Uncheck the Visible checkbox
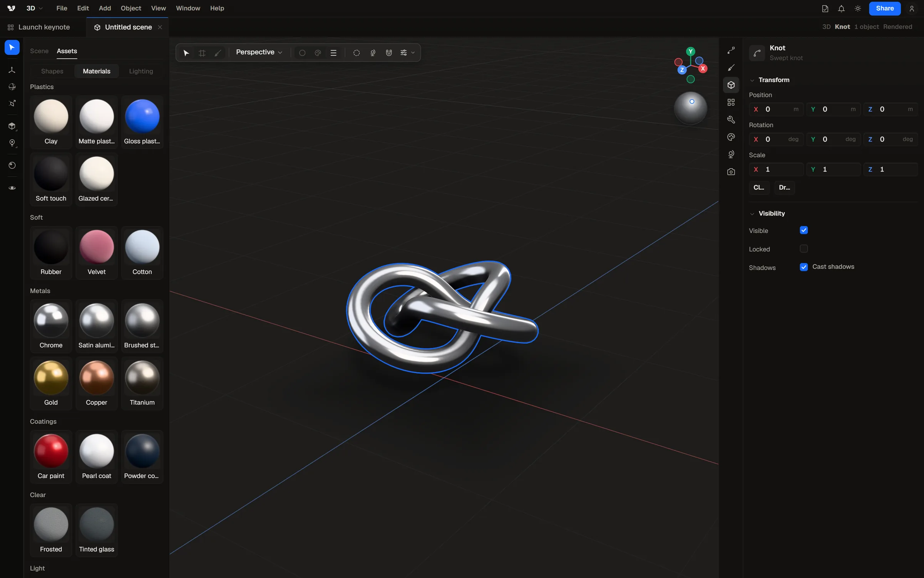The height and width of the screenshot is (578, 924). (x=803, y=230)
